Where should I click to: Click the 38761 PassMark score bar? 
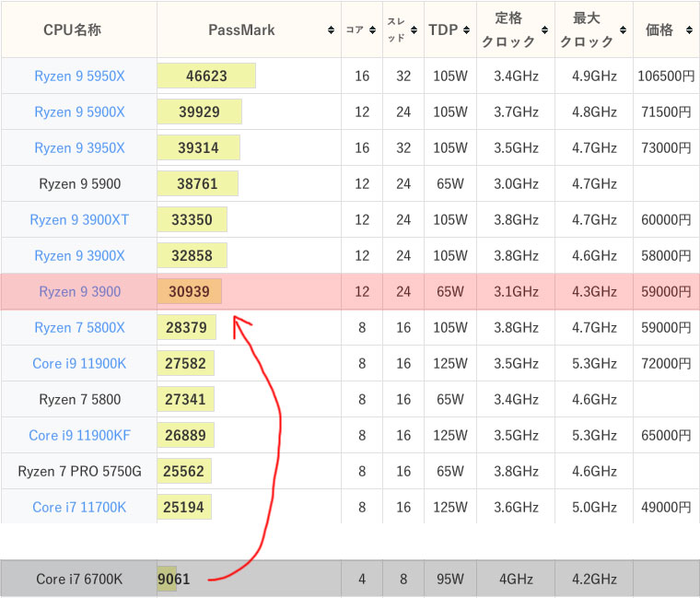[x=198, y=183]
